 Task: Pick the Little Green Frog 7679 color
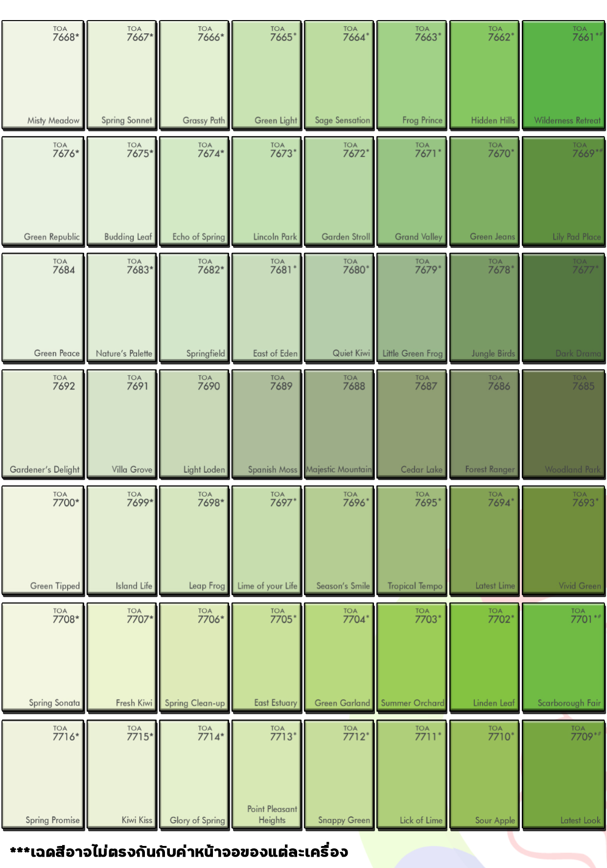pos(412,308)
